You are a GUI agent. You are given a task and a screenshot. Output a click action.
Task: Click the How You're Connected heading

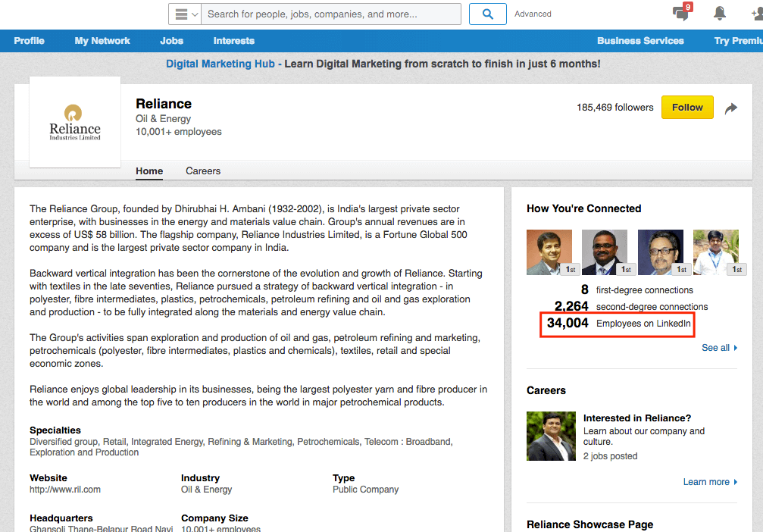584,208
